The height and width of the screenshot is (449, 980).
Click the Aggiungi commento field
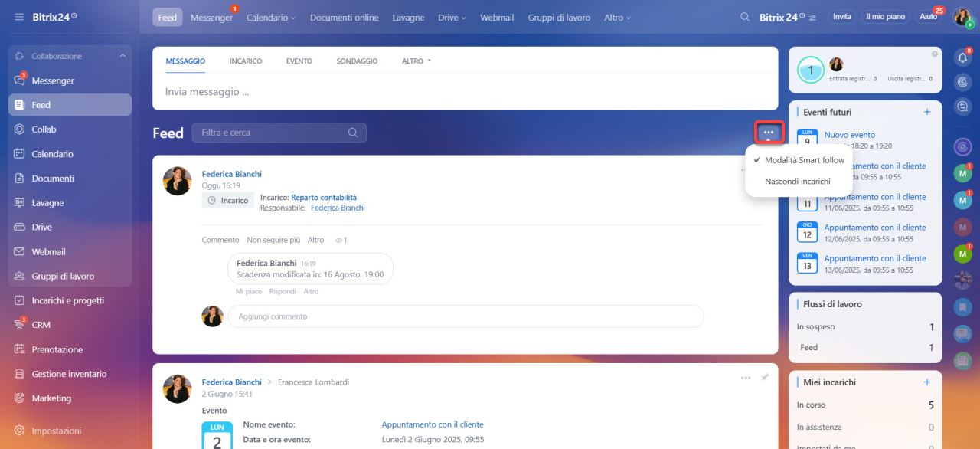(465, 316)
